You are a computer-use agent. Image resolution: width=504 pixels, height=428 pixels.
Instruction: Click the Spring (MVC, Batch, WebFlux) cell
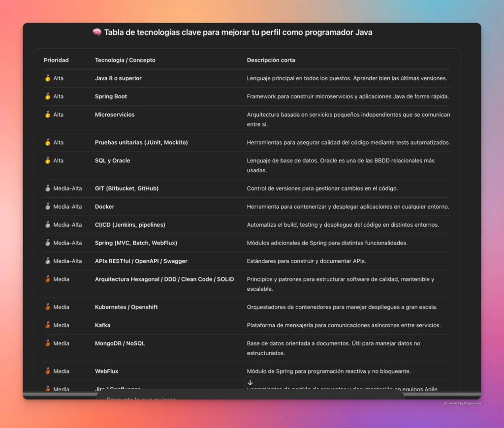[x=136, y=243]
